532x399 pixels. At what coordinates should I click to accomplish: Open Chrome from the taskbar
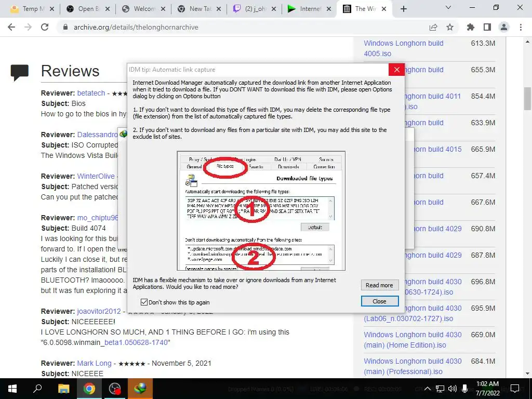(89, 389)
